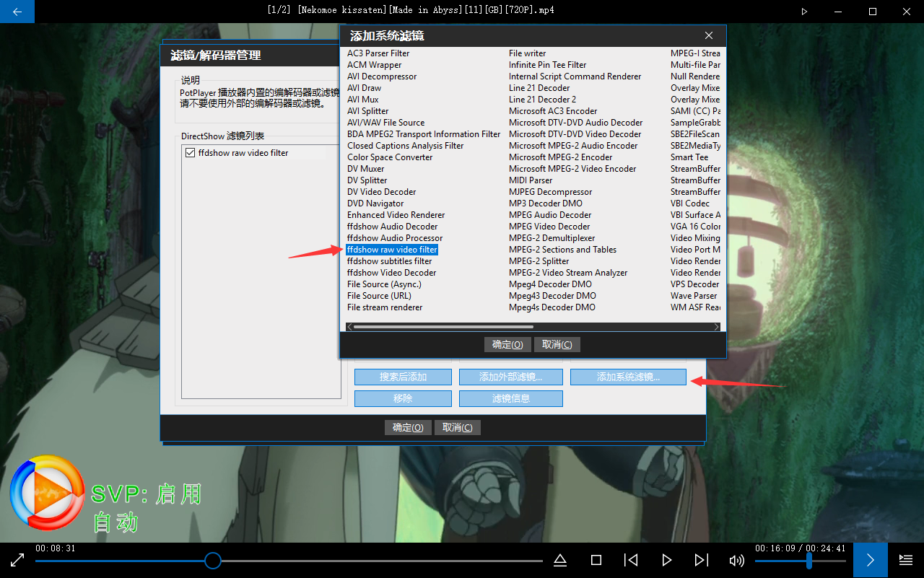
Task: Select MJPEG Decompressor entry
Action: point(550,192)
